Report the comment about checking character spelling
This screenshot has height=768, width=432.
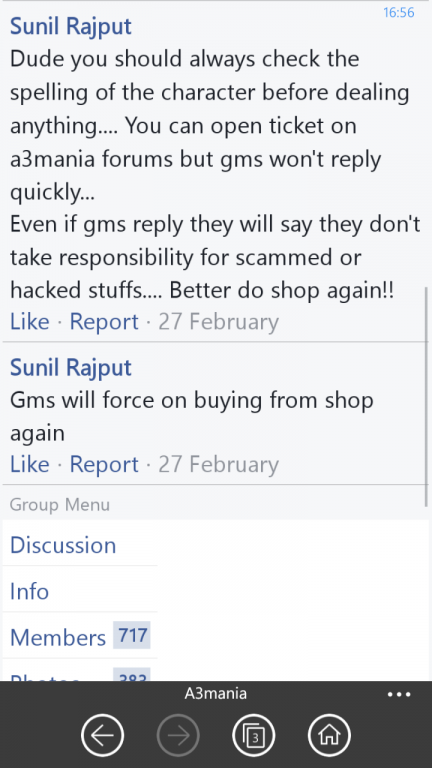click(x=104, y=321)
